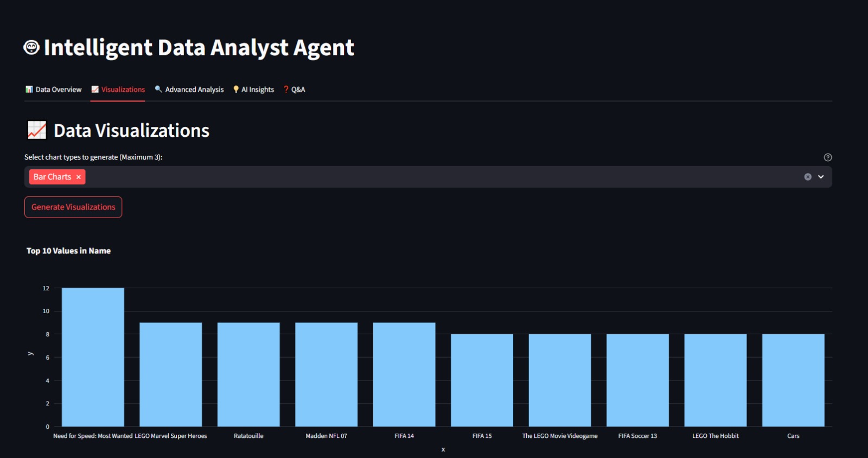Click Generate Visualizations button
Screen dimensions: 868x458
[x=73, y=207]
